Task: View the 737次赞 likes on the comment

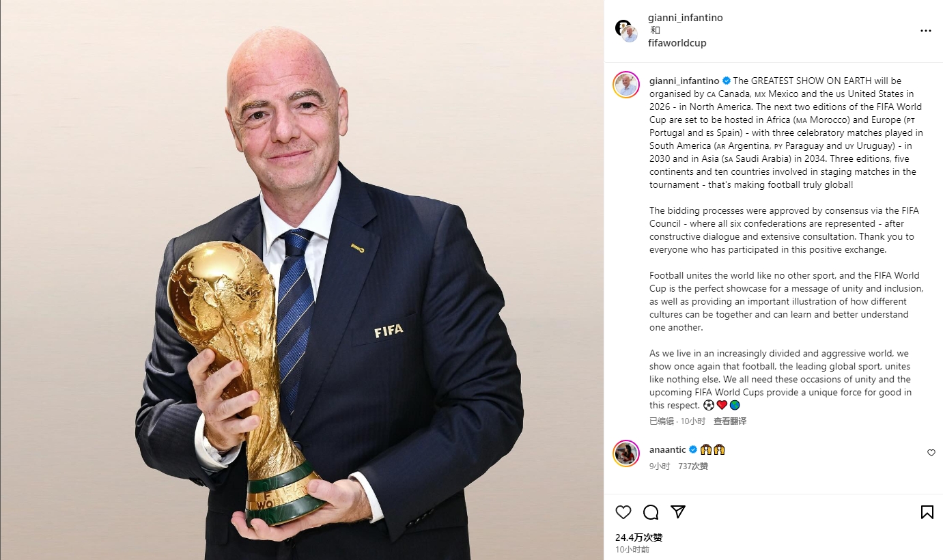Action: click(693, 466)
